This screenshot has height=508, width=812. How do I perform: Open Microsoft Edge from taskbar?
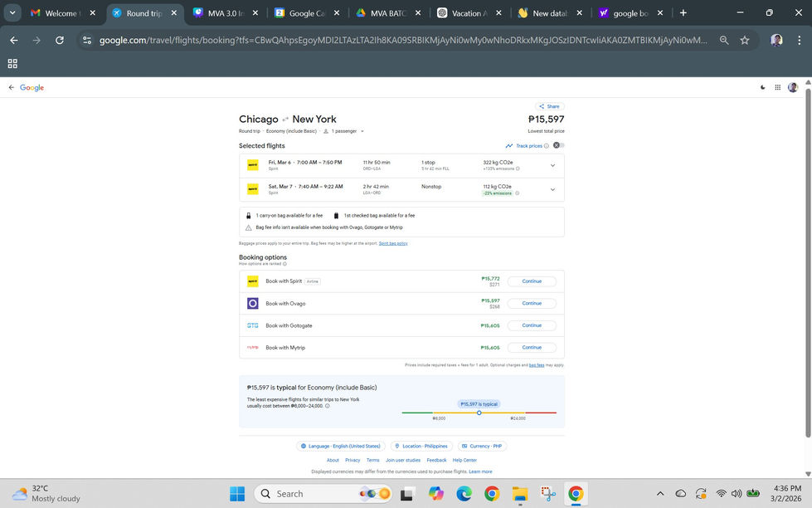(464, 494)
